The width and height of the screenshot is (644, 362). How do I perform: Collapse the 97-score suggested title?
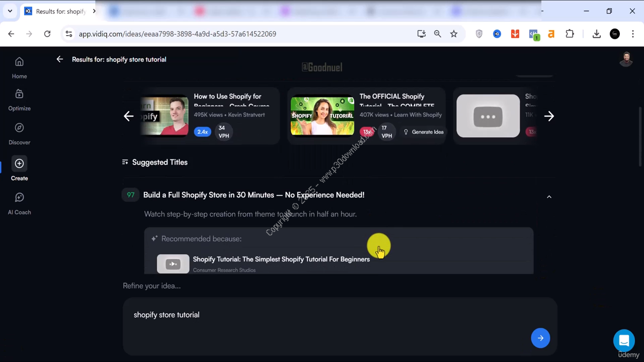tap(549, 197)
